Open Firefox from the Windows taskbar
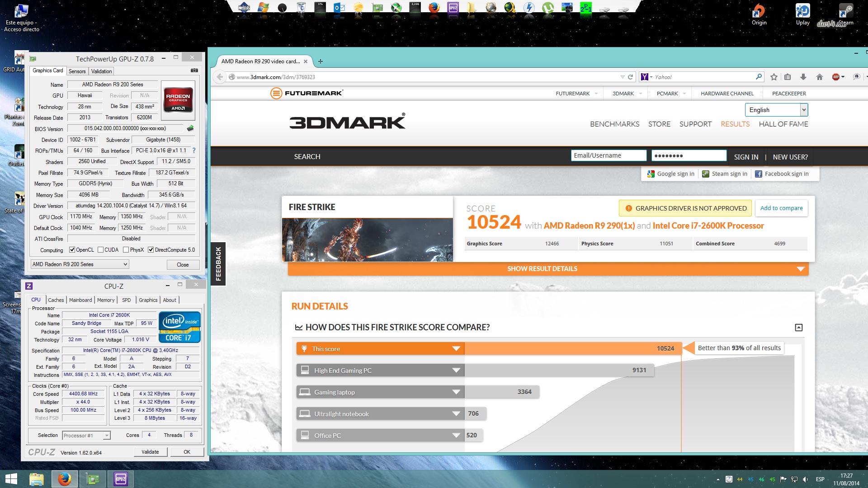 pyautogui.click(x=64, y=479)
